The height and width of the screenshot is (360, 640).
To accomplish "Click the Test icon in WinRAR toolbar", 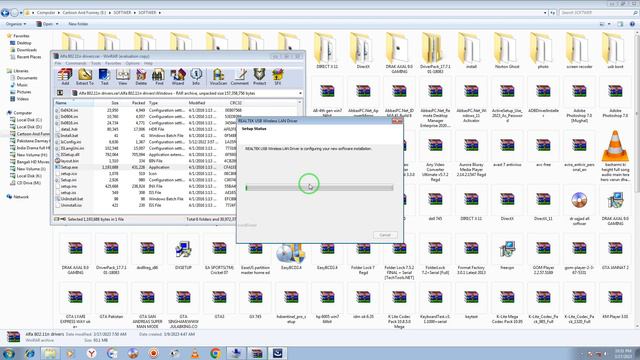I will point(104,76).
